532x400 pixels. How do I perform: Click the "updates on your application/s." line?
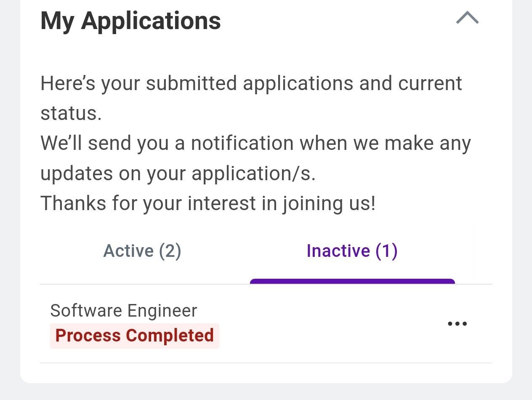[178, 173]
